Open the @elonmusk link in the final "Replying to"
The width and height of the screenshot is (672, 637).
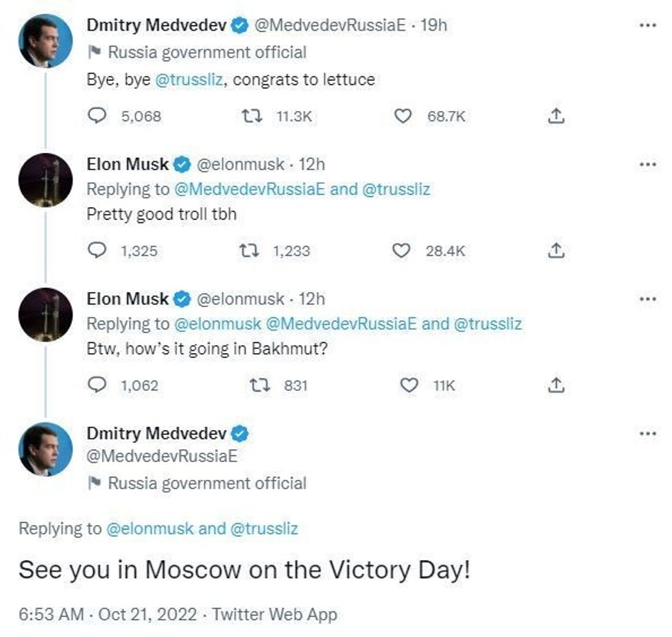coord(149,529)
